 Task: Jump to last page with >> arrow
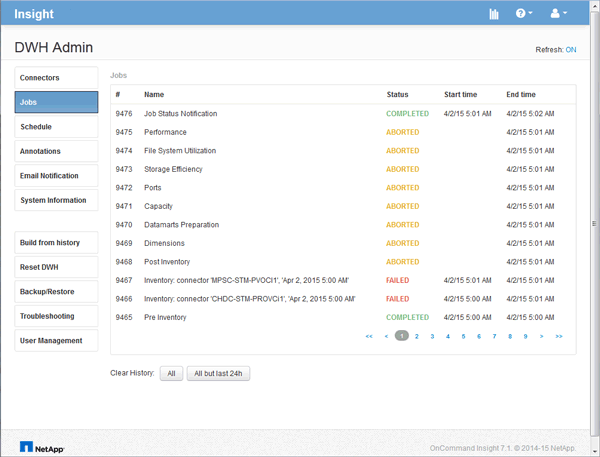tap(558, 337)
